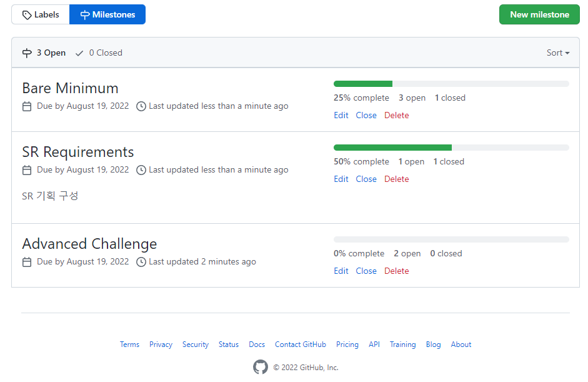This screenshot has height=382, width=588.
Task: Open the Training footer link
Action: click(403, 344)
